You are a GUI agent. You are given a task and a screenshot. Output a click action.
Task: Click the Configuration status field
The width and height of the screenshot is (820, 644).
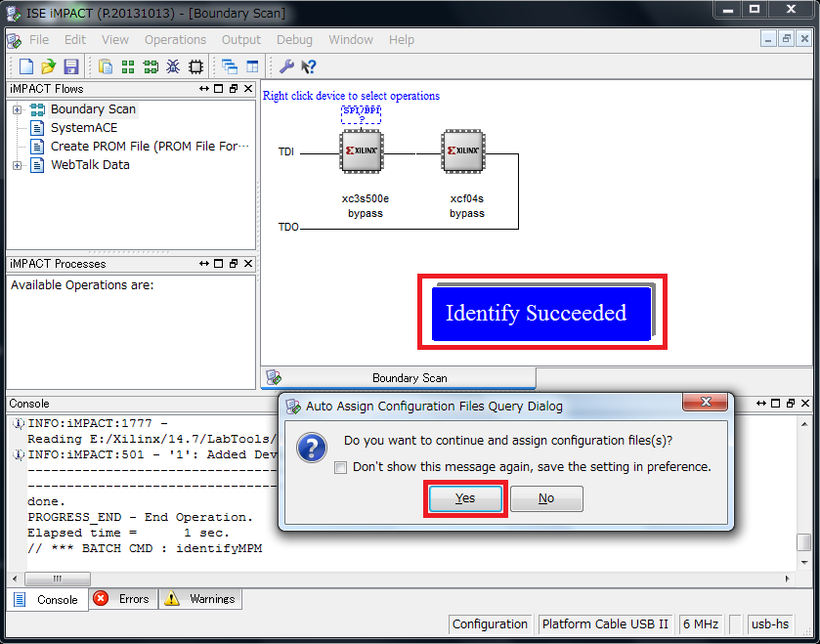coord(490,624)
